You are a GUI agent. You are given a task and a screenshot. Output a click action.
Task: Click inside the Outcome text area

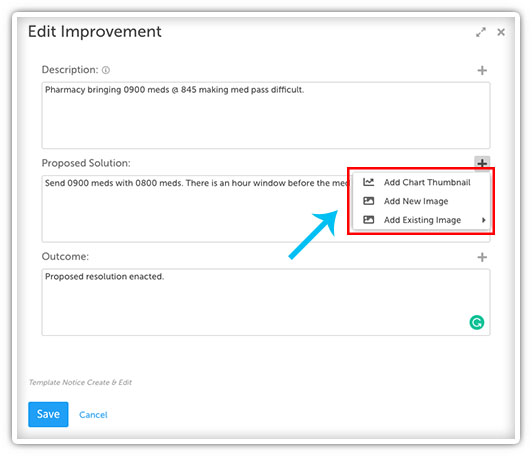pyautogui.click(x=266, y=302)
